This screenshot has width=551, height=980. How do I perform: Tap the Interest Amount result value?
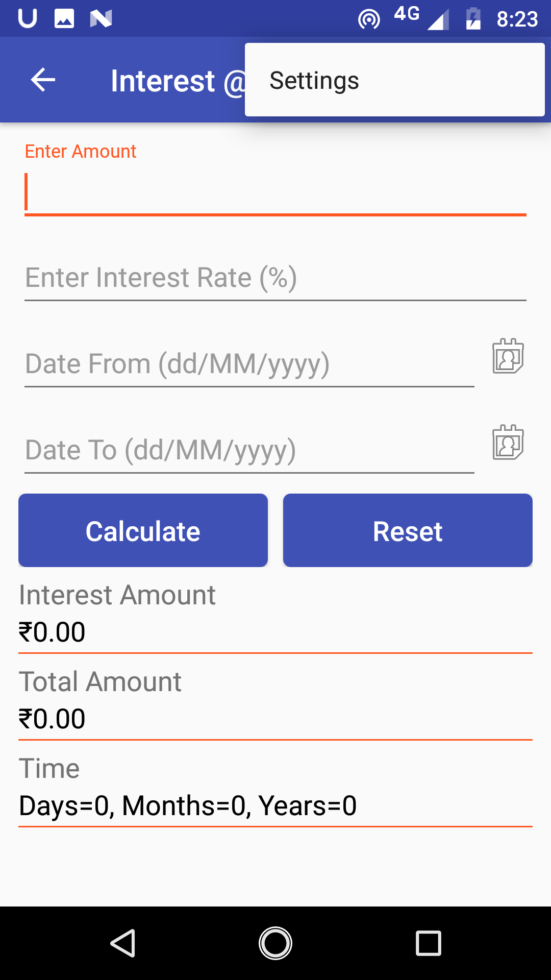(x=52, y=632)
